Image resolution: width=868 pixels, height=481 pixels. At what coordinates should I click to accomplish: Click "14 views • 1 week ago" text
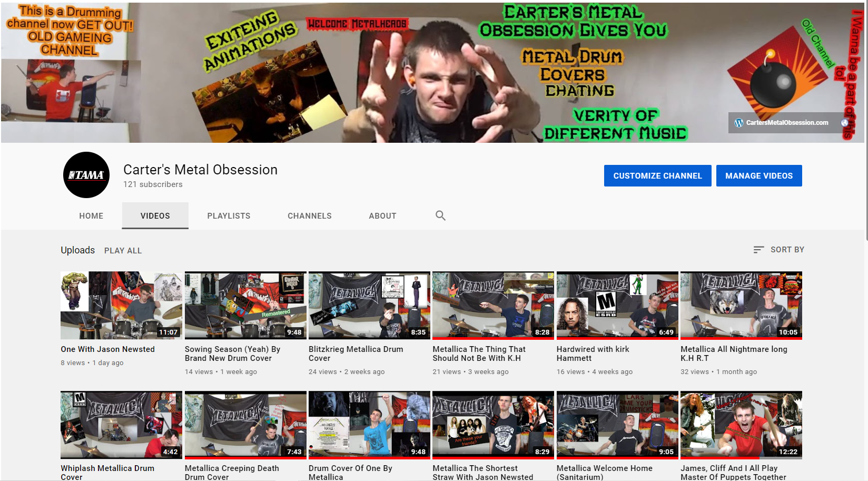(221, 372)
